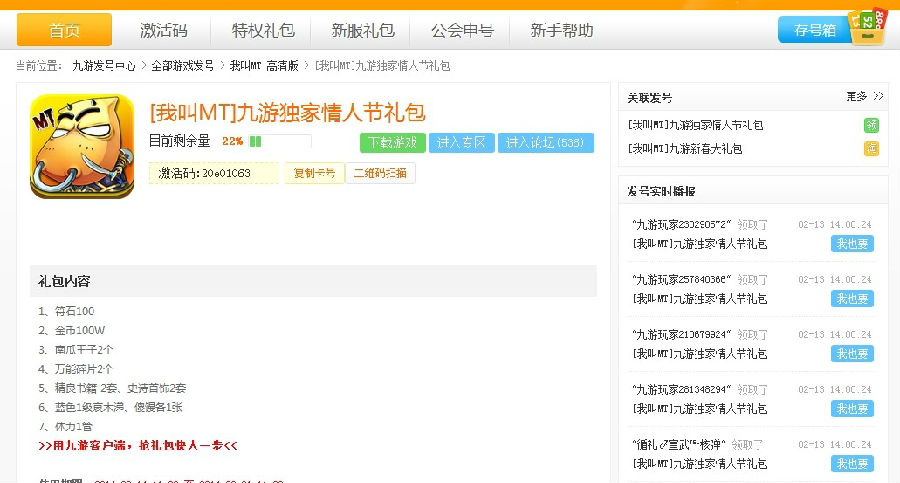Click the 存号箱 gift box icon
Screen dimensions: 900x483
coord(865,29)
